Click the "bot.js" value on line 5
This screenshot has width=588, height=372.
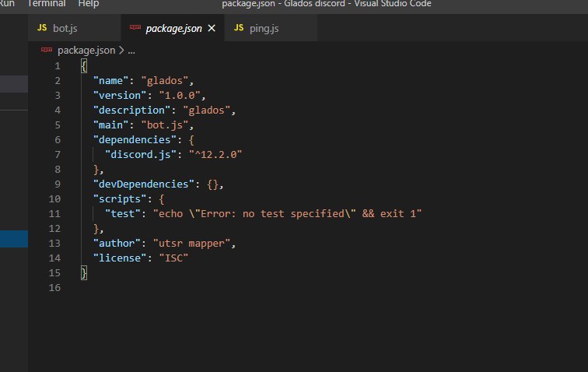tap(165, 125)
